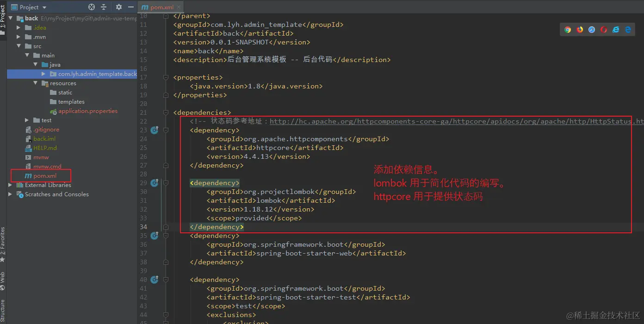
Task: Click the back.iml module file icon
Action: [x=28, y=139]
